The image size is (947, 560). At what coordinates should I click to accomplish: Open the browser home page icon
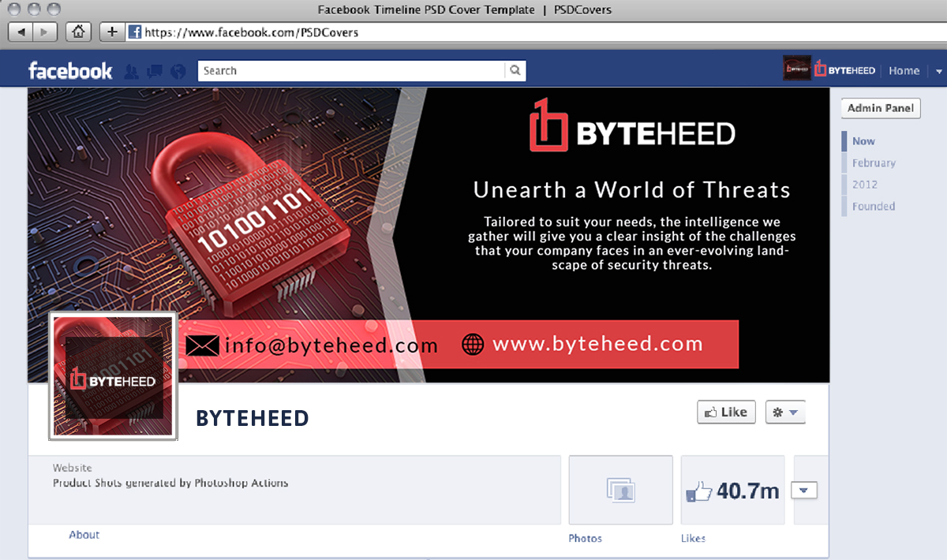[x=78, y=32]
